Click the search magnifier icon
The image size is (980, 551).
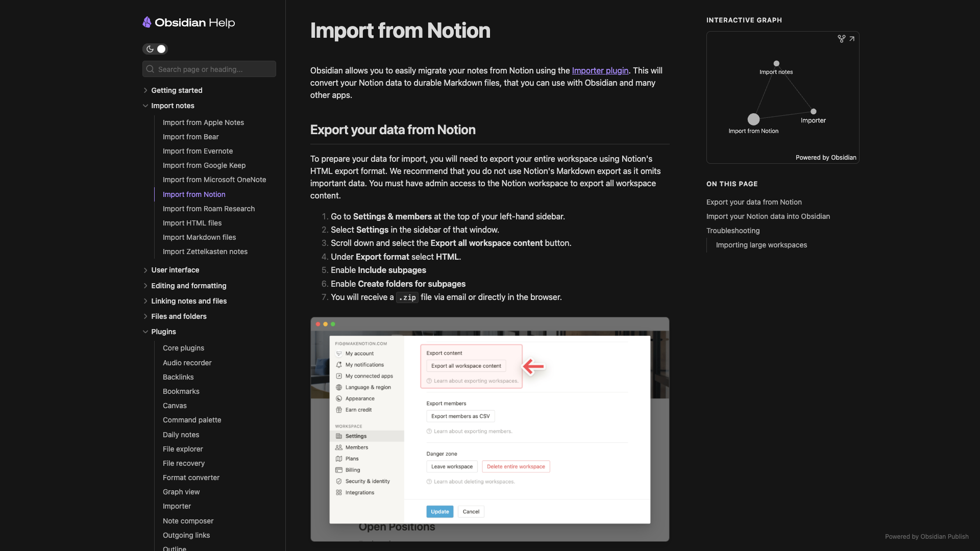click(150, 69)
